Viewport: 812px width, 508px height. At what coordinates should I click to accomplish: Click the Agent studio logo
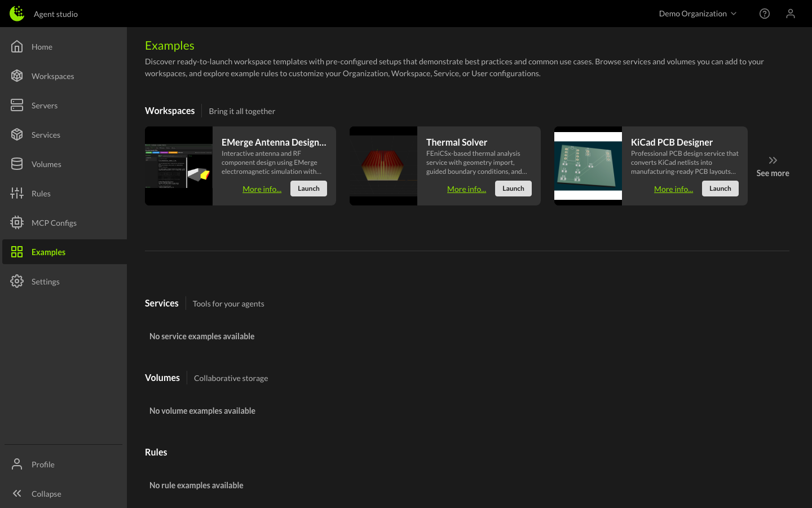16,13
